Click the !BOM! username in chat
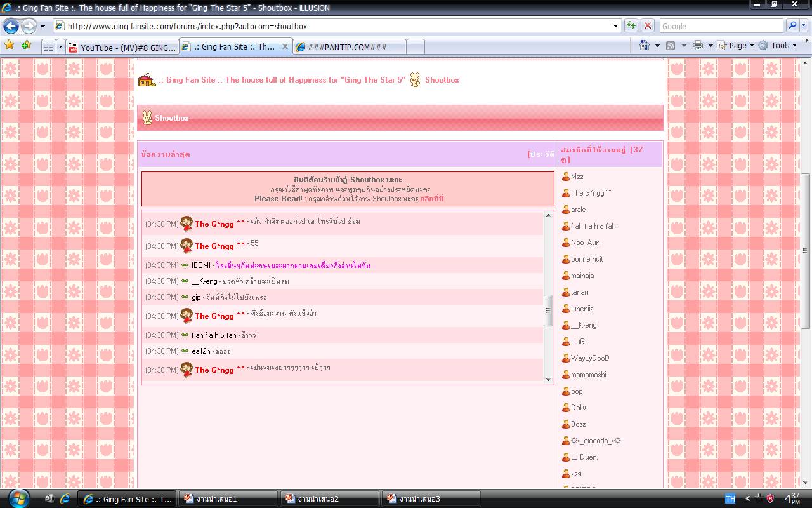 (x=201, y=265)
